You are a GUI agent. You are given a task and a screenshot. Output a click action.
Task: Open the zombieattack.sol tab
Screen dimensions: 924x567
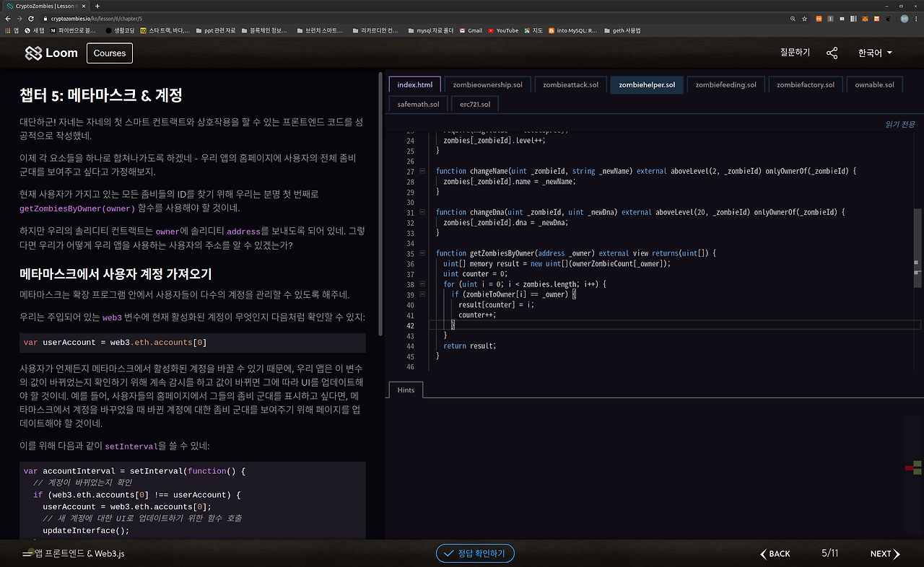(570, 85)
